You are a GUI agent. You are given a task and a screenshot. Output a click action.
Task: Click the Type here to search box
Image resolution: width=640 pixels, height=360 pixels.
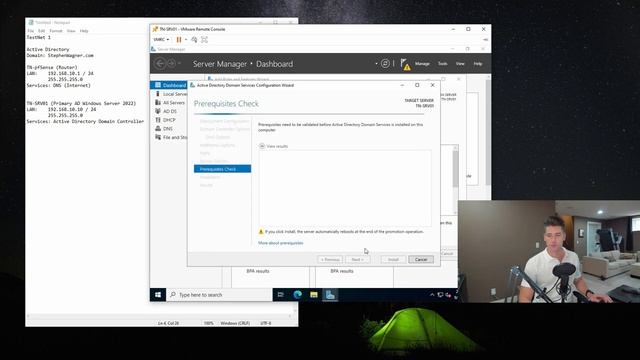(219, 295)
